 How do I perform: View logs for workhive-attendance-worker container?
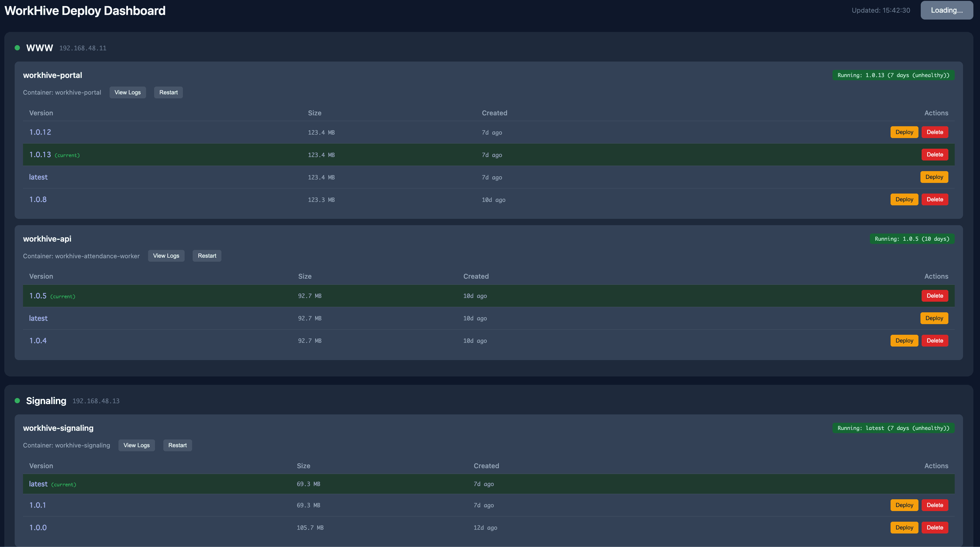[166, 256]
